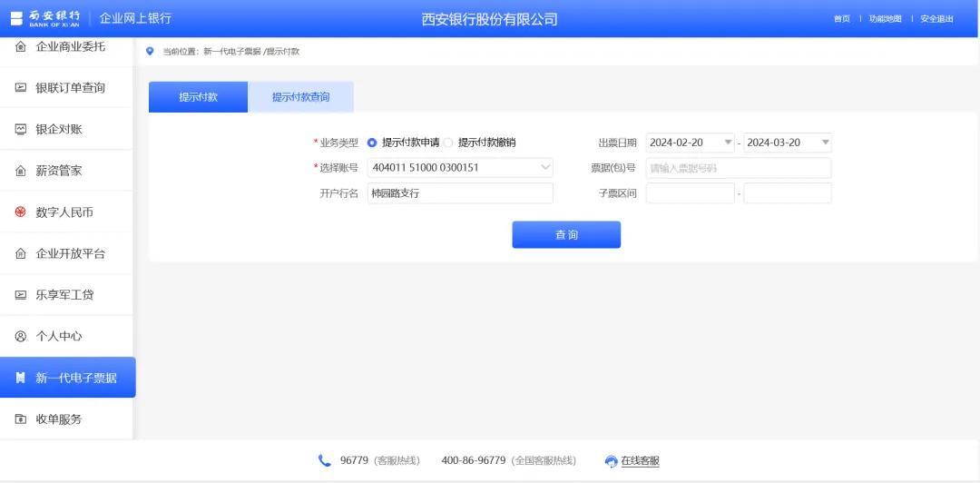
Task: Click the 400-86-96779 hotline number
Action: [x=473, y=460]
